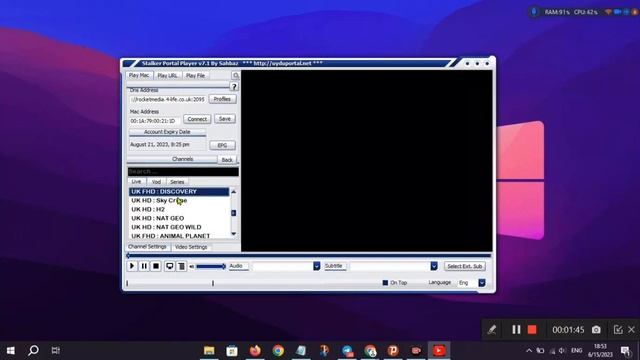Click the recorder edit note icon
This screenshot has width=640, height=360.
[x=618, y=329]
